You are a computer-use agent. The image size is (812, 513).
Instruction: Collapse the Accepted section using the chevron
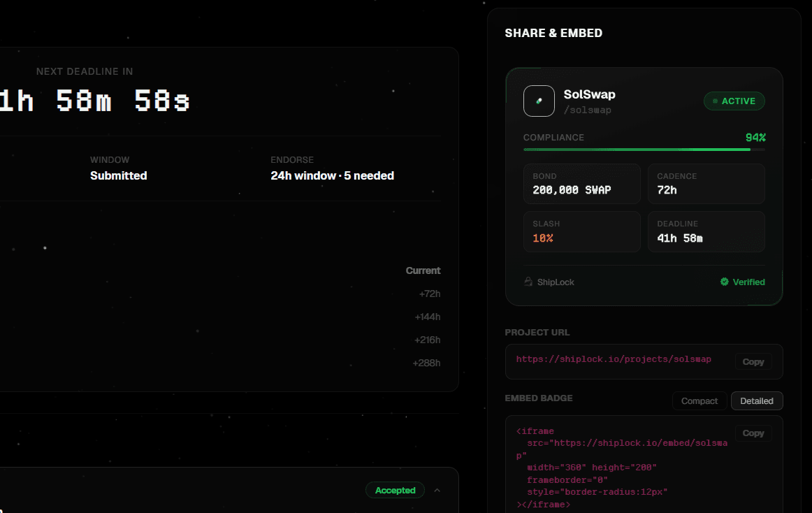437,490
